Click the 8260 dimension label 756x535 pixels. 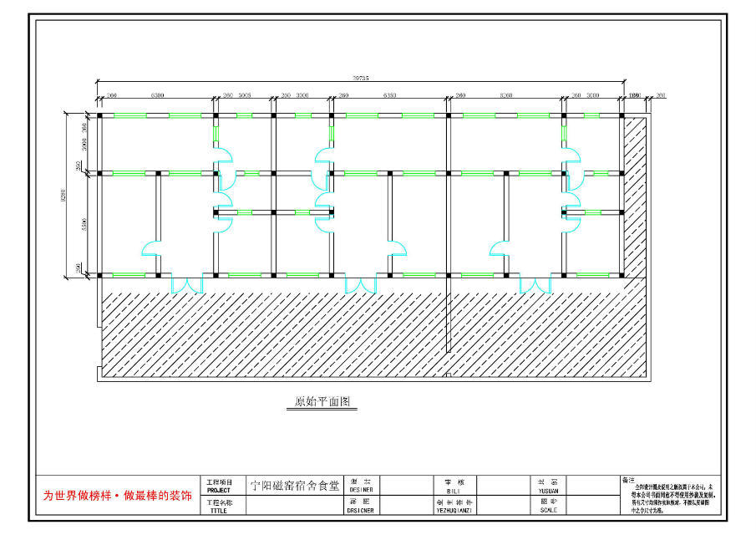(x=506, y=95)
